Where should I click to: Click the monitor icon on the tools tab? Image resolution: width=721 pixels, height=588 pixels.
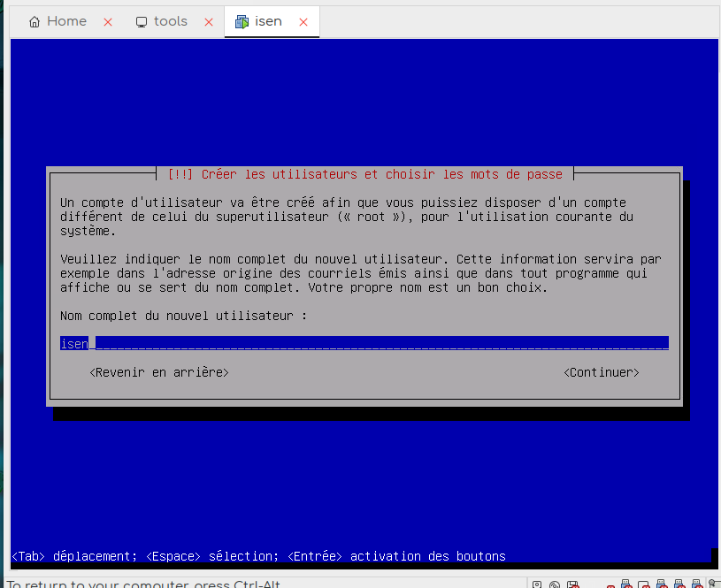pos(142,22)
